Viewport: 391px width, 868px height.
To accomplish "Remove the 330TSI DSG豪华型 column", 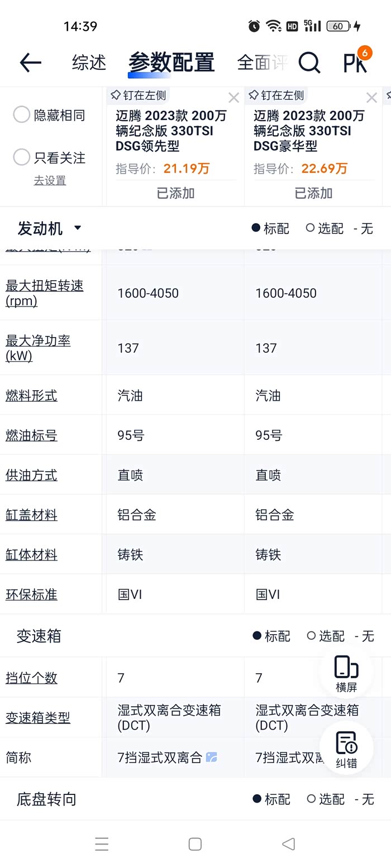I will pos(371,98).
